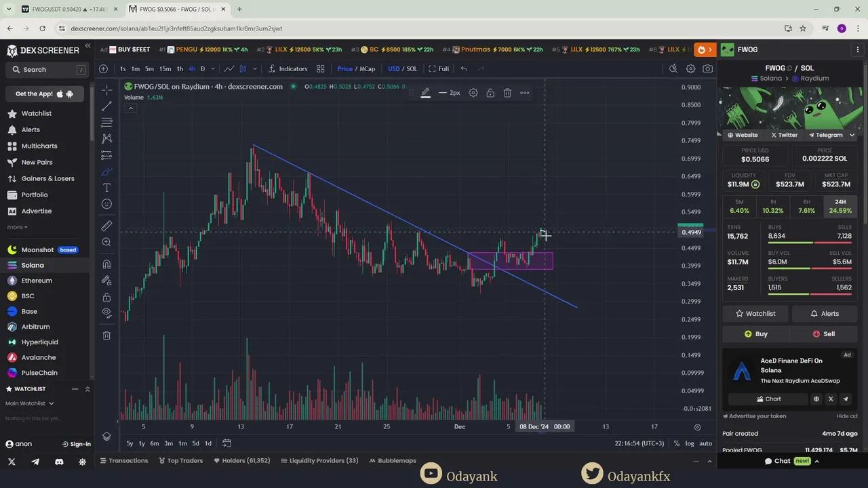Toggle auto scale on the price axis
Image resolution: width=868 pixels, height=488 pixels.
point(705,443)
